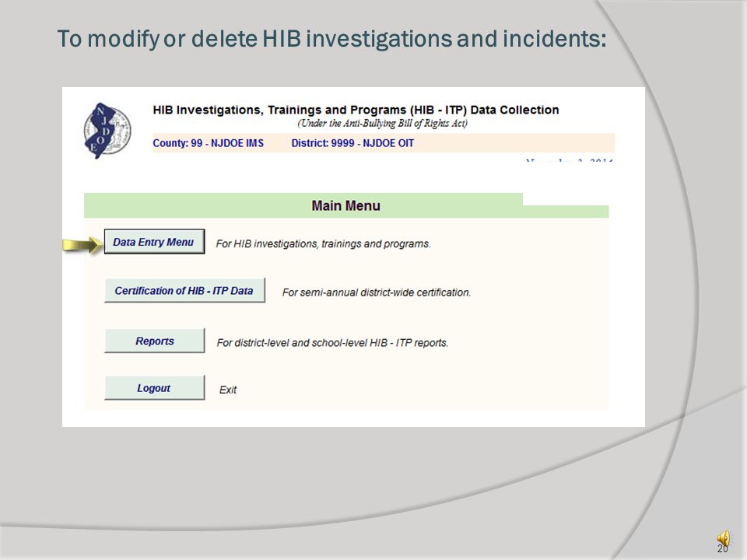Click the Main Menu header
This screenshot has height=560, width=747.
[x=345, y=205]
